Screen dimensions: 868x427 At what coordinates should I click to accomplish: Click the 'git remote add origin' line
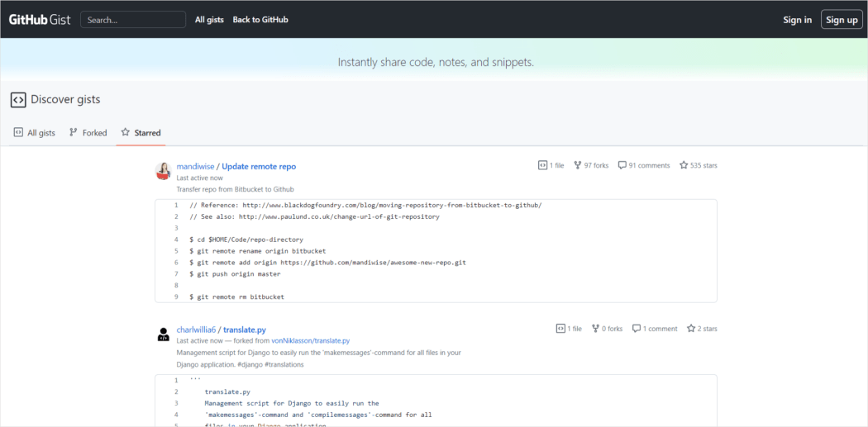pyautogui.click(x=327, y=262)
